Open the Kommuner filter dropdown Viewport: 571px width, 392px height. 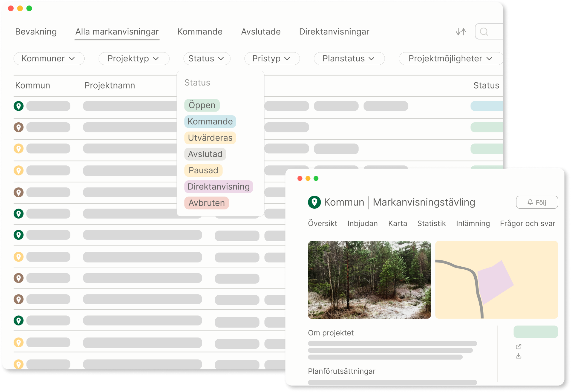[49, 59]
